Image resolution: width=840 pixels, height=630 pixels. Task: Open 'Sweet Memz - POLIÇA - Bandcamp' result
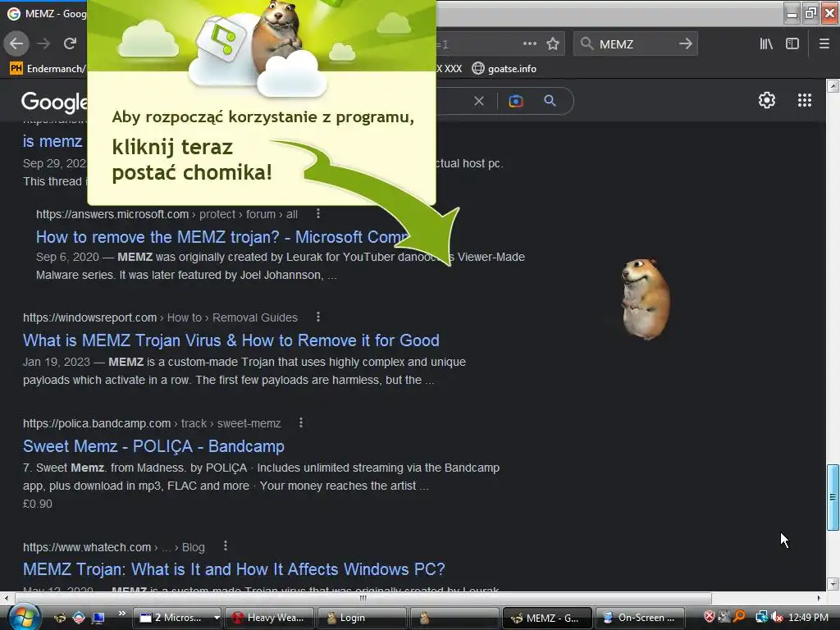pyautogui.click(x=153, y=446)
